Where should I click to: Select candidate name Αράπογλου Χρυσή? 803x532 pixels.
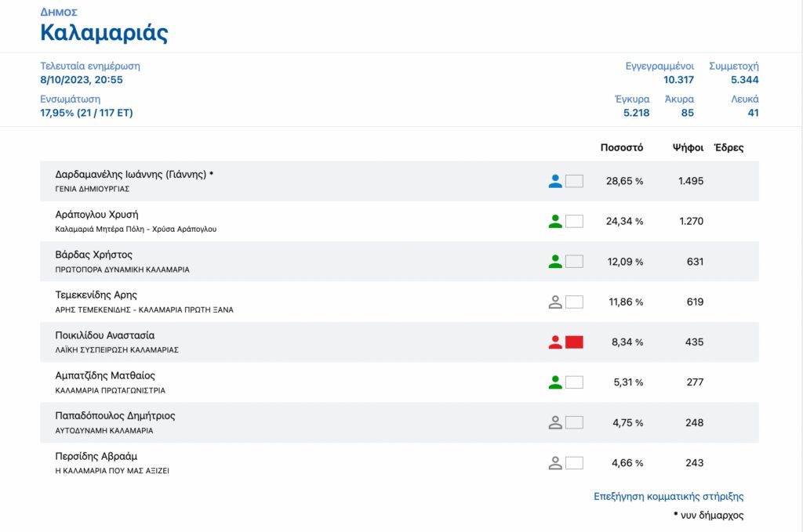pyautogui.click(x=96, y=215)
